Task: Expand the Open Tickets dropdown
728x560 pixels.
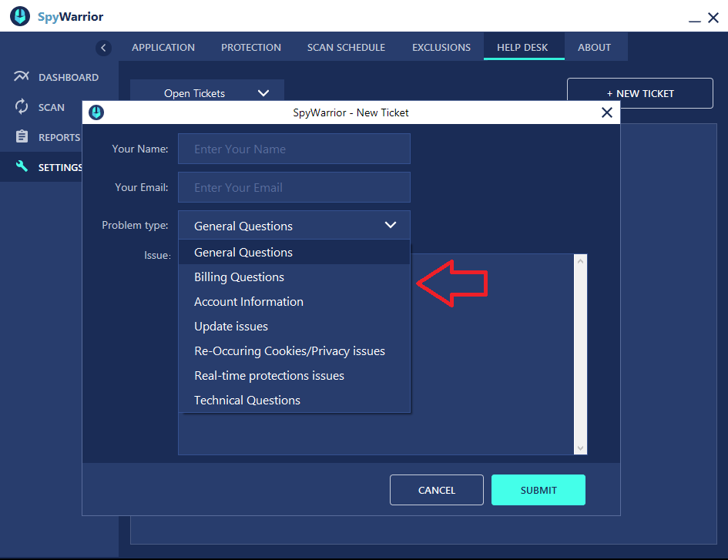Action: (207, 91)
